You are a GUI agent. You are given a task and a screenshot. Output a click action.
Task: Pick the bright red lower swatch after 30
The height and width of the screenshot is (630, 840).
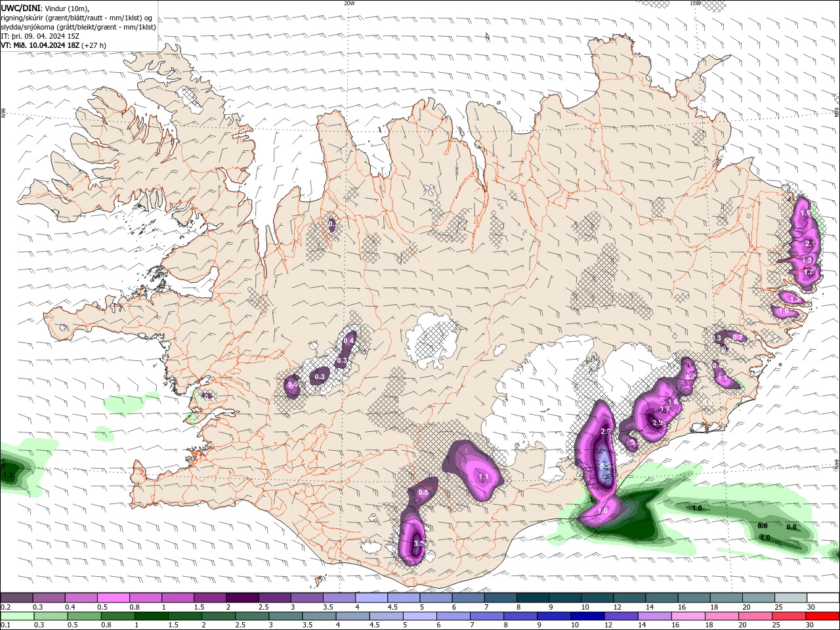(823, 616)
